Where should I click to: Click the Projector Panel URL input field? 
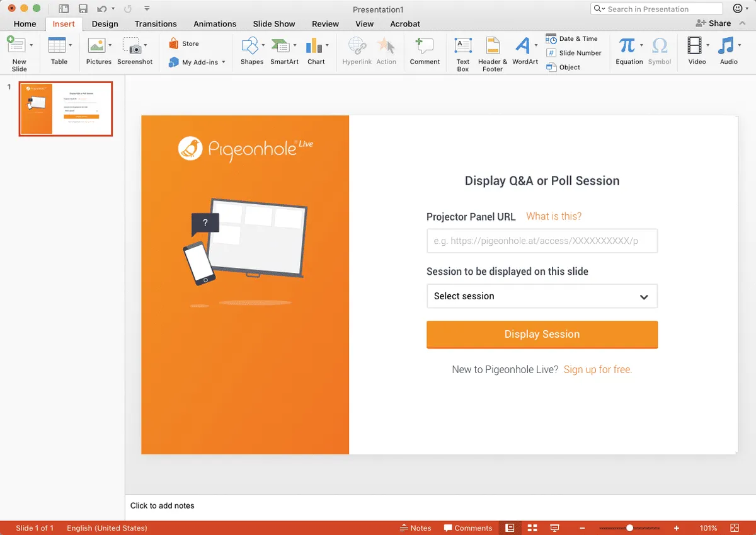542,241
